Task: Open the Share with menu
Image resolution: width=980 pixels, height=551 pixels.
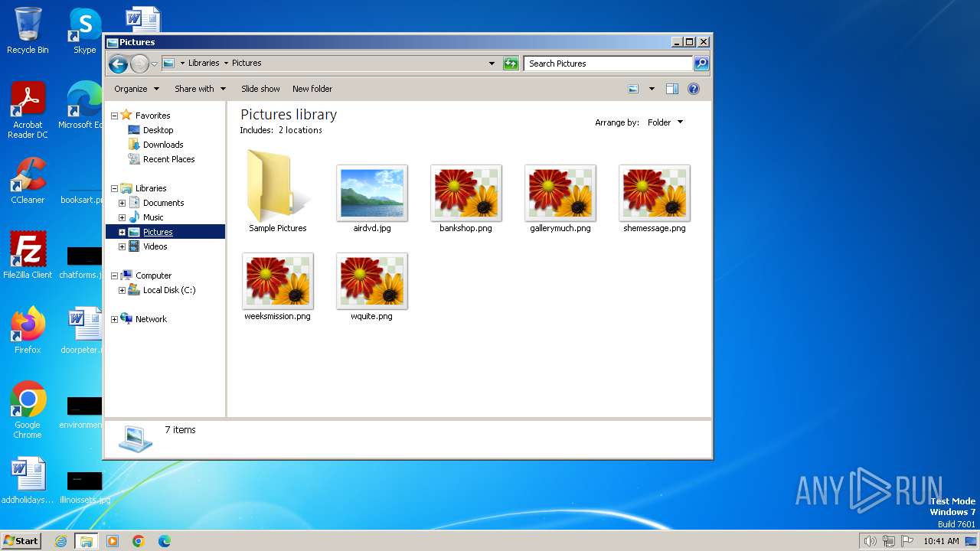Action: [200, 89]
